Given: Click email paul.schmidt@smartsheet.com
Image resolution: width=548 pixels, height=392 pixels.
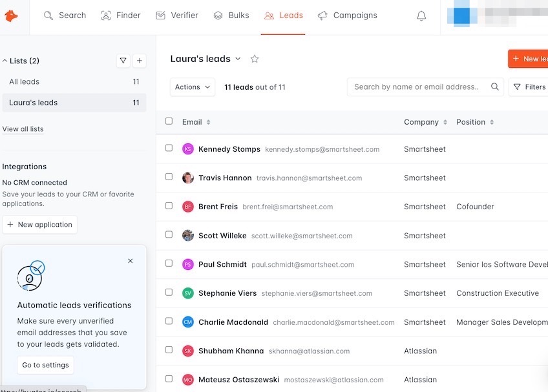Looking at the screenshot, I should pos(302,265).
